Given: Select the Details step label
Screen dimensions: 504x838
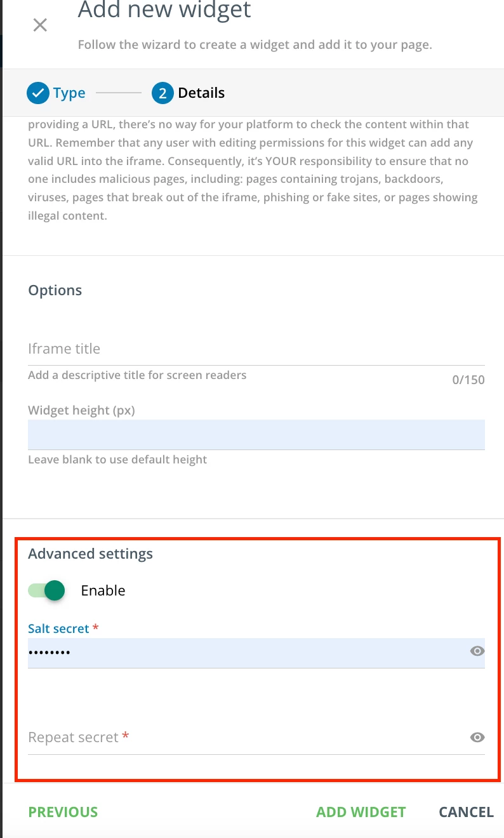Looking at the screenshot, I should click(x=201, y=93).
